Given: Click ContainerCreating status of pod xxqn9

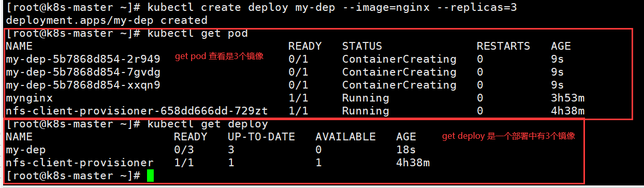Looking at the screenshot, I should click(x=399, y=85).
